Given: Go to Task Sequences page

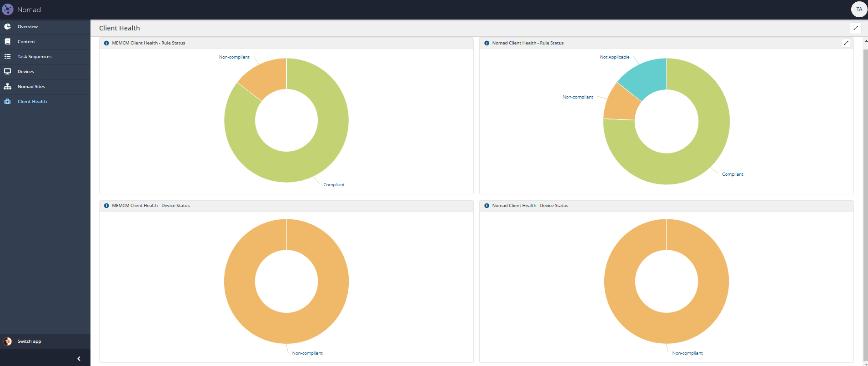Looking at the screenshot, I should point(45,57).
